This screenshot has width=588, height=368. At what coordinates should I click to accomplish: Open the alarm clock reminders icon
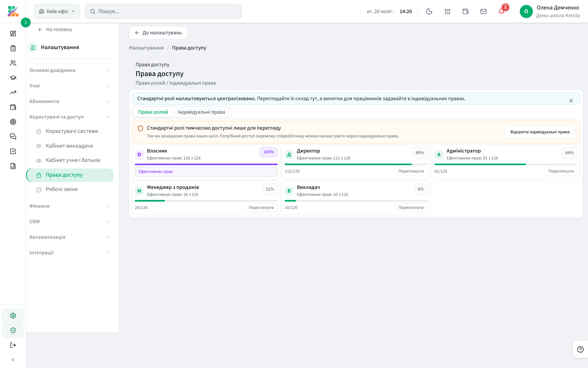[447, 11]
